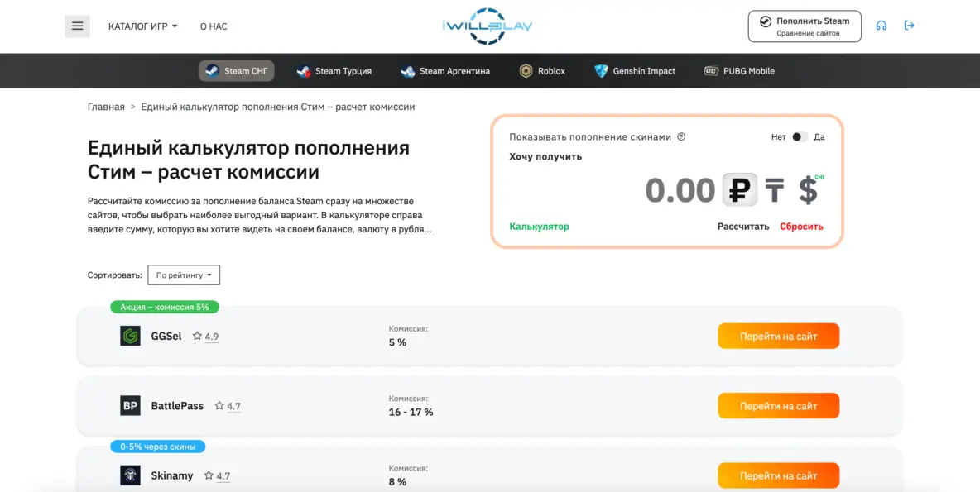
Task: Open the 'О НАС' menu item
Action: tap(213, 26)
